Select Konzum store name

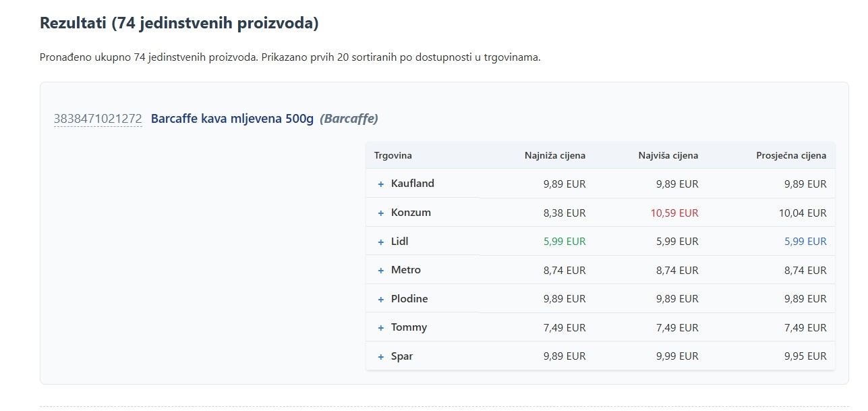click(x=411, y=213)
